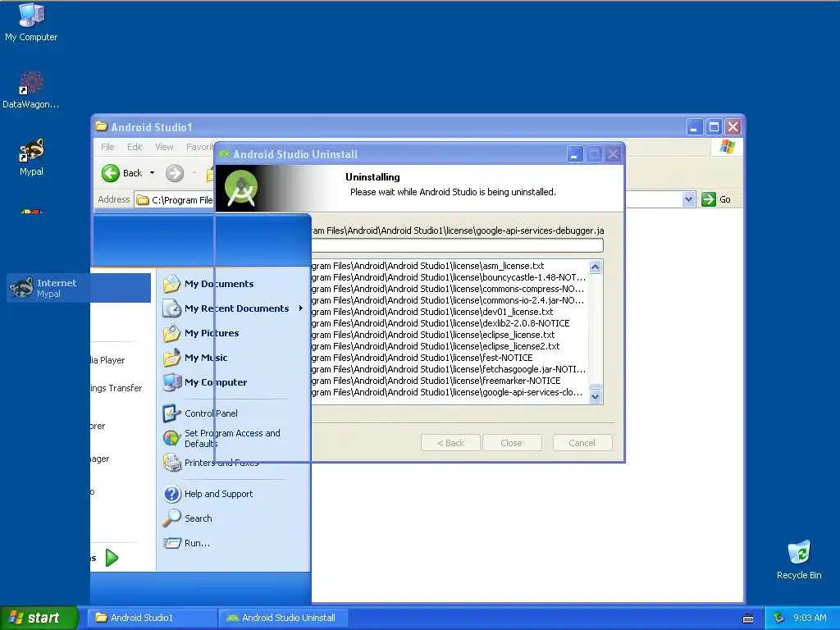This screenshot has height=630, width=840.
Task: Click the green Back arrow in Explorer
Action: pyautogui.click(x=111, y=173)
